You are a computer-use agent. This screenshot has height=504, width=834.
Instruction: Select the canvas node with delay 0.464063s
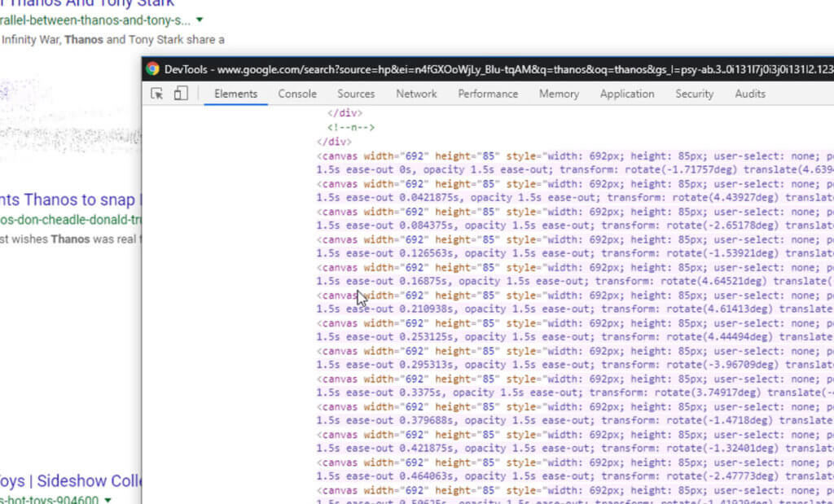pos(575,469)
